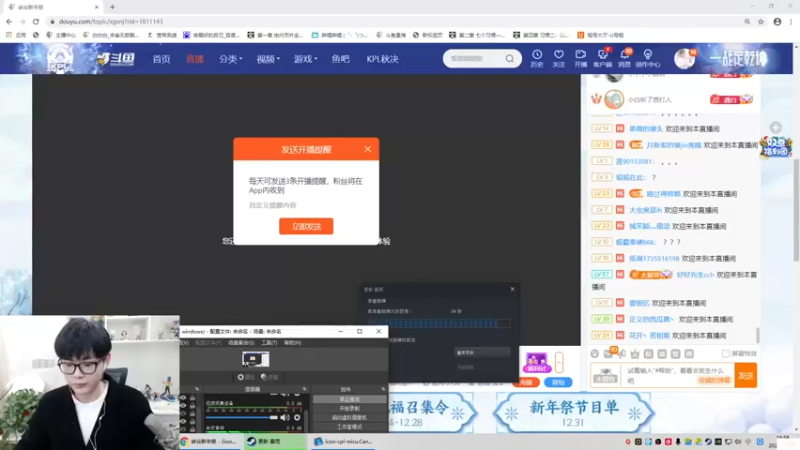Viewport: 800px width, 450px height.
Task: Open 帮助(H) menu in OBS window
Action: coord(292,343)
